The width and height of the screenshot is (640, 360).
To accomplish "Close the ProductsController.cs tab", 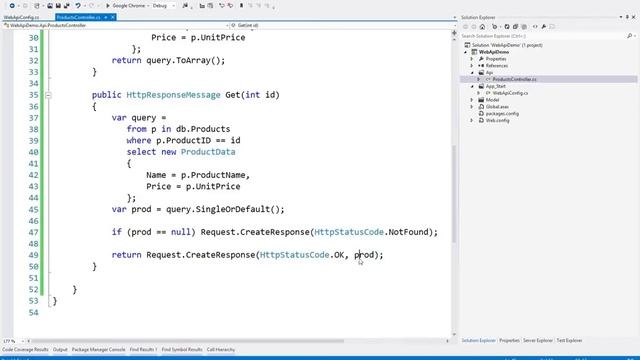I will tap(113, 17).
